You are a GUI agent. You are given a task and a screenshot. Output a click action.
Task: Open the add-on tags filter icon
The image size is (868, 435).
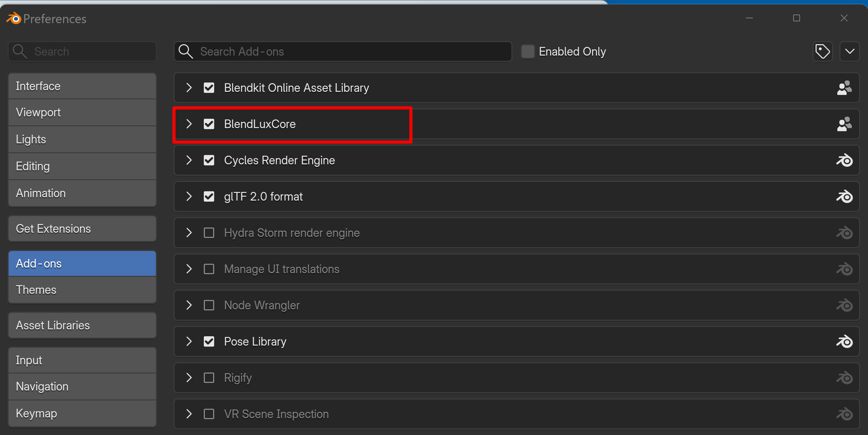pos(822,51)
